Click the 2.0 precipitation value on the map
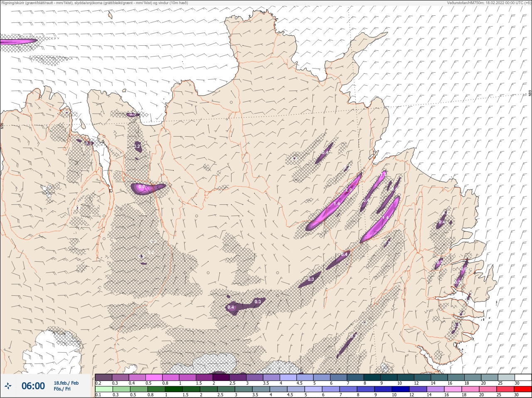Image resolution: width=532 pixels, height=398 pixels. click(x=349, y=190)
